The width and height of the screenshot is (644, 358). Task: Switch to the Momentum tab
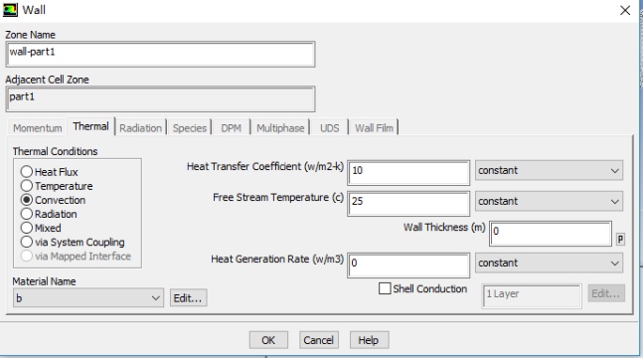[38, 128]
